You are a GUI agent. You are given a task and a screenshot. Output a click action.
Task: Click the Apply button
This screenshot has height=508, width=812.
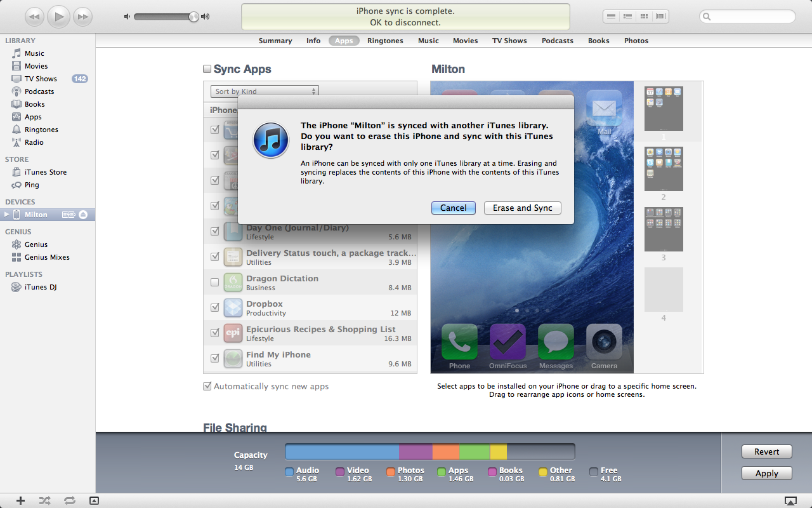[767, 473]
